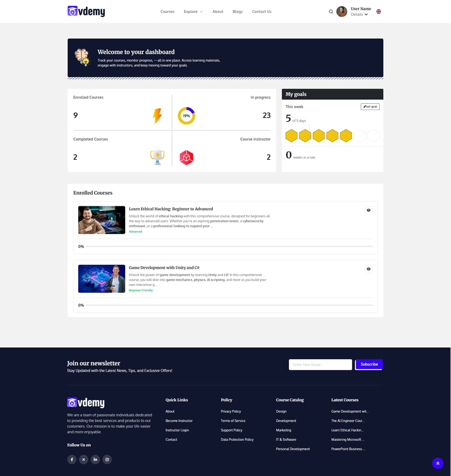
Task: Go to the Blogs nav item
Action: (238, 12)
